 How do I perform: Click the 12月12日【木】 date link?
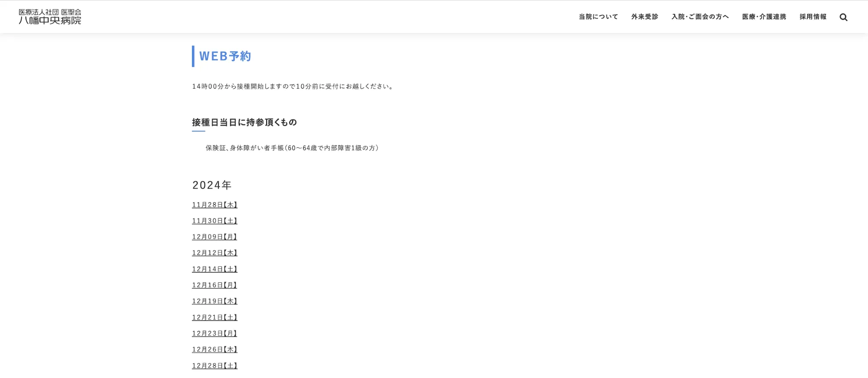215,253
